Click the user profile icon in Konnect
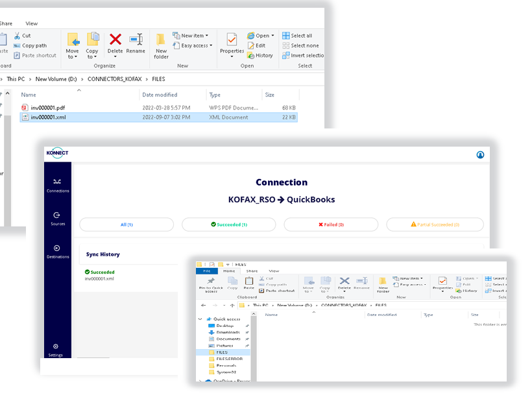532x399 pixels. (480, 154)
